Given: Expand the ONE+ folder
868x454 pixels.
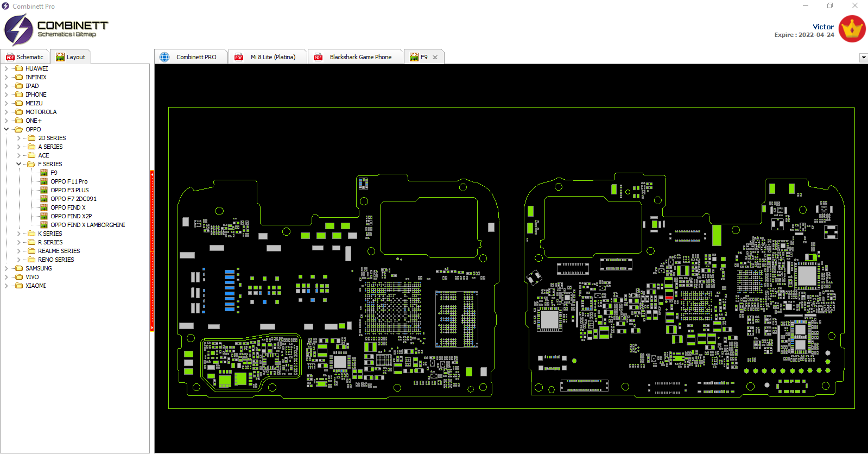Looking at the screenshot, I should coord(6,121).
